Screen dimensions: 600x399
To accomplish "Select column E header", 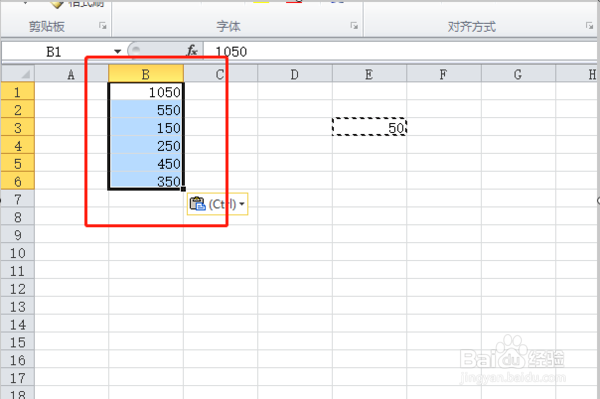I will [x=369, y=74].
